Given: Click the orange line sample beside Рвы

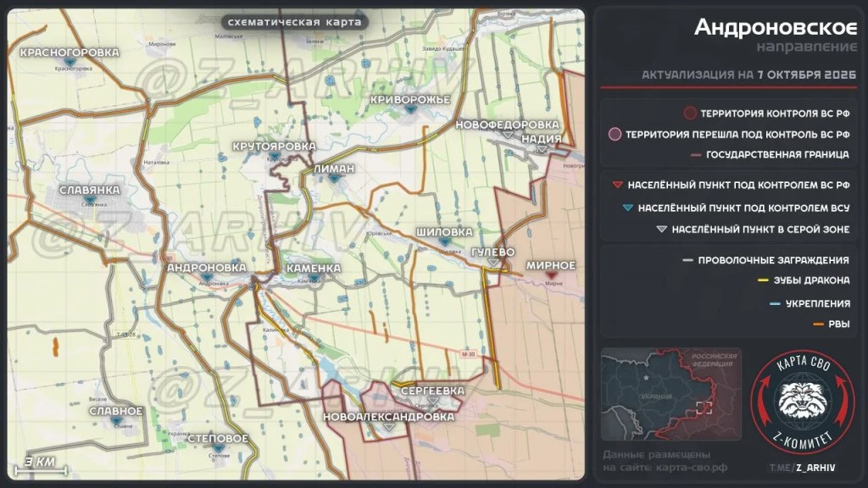Looking at the screenshot, I should tap(818, 324).
